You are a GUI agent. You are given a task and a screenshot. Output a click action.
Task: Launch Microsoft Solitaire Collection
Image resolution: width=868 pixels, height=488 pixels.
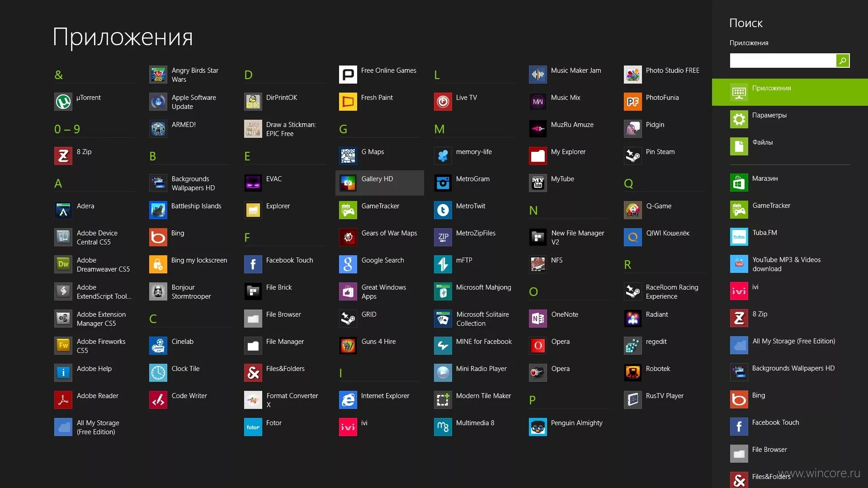click(443, 319)
